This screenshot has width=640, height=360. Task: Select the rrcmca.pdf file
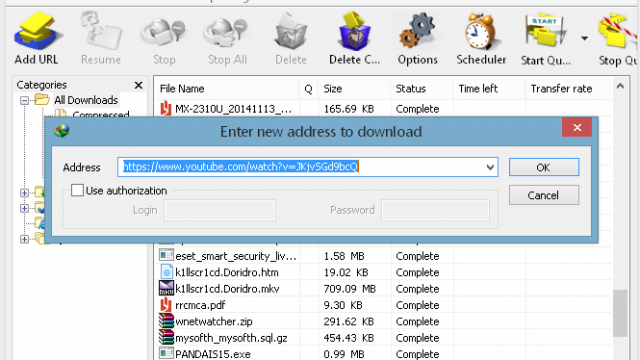383,305
